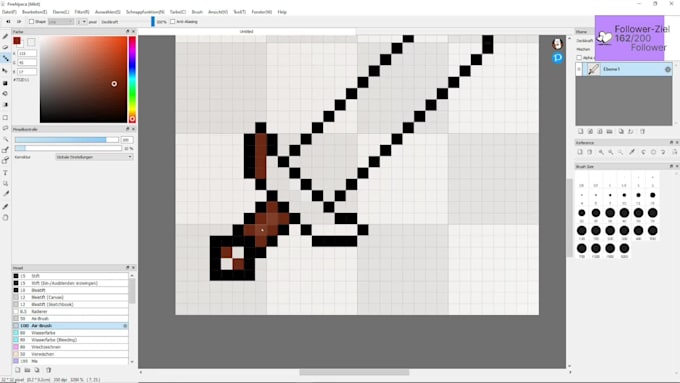Select the Brush tool in the left toolbar

6,36
